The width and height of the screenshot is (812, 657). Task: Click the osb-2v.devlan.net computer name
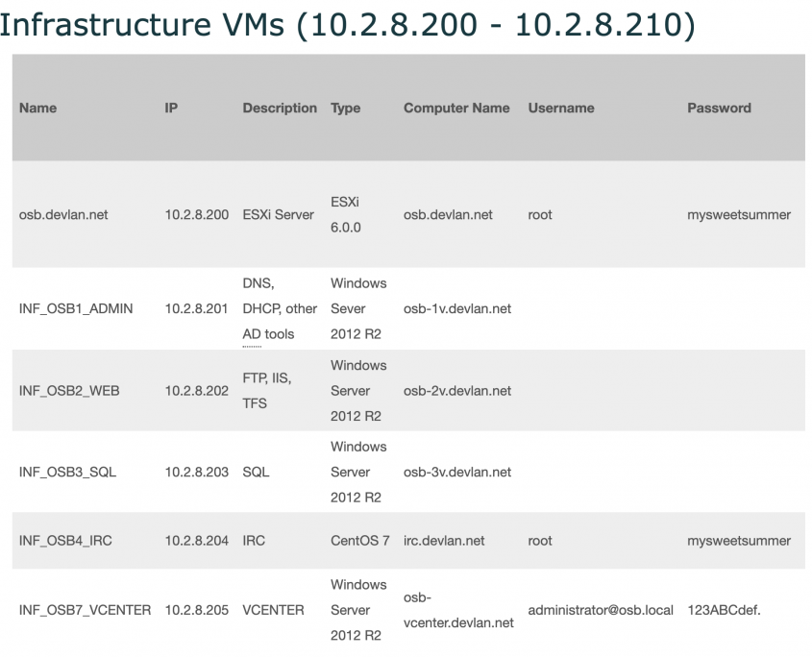(x=457, y=390)
